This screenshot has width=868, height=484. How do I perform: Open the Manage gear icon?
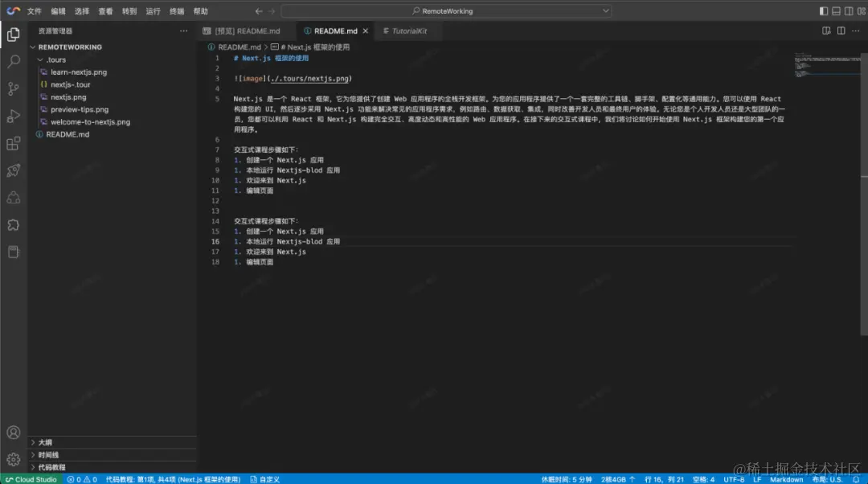14,459
